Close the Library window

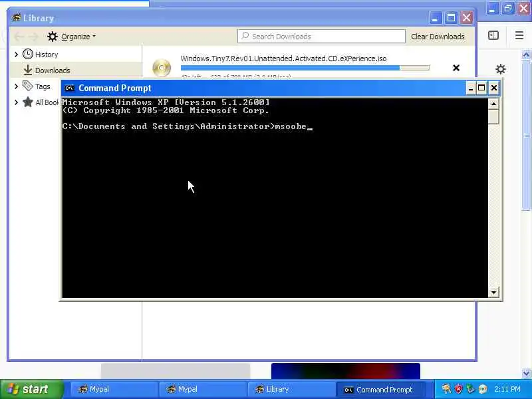coord(467,18)
